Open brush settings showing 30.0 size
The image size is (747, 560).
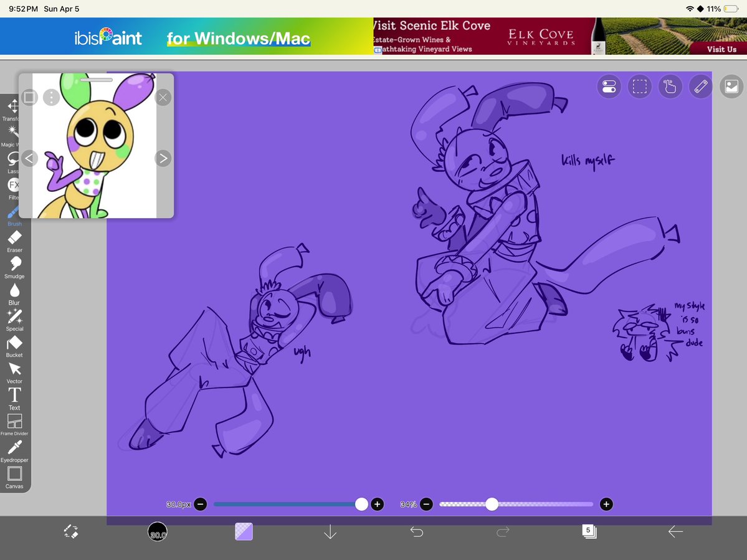158,531
